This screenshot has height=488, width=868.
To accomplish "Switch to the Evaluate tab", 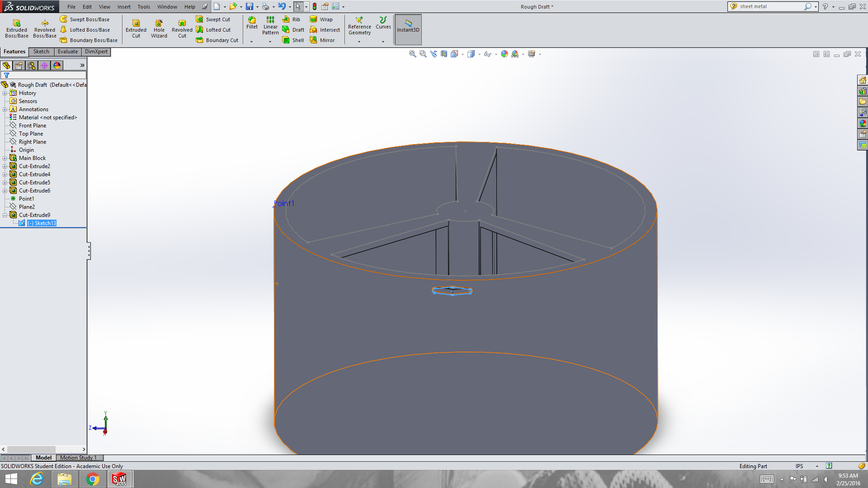I will pyautogui.click(x=67, y=52).
